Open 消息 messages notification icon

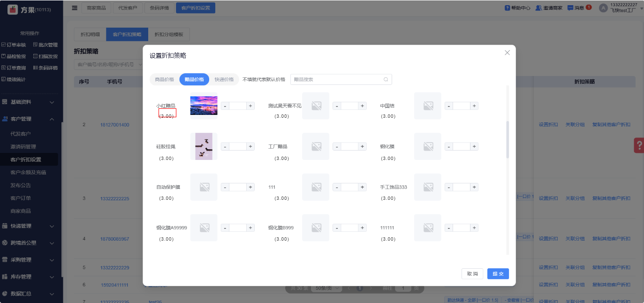[570, 8]
